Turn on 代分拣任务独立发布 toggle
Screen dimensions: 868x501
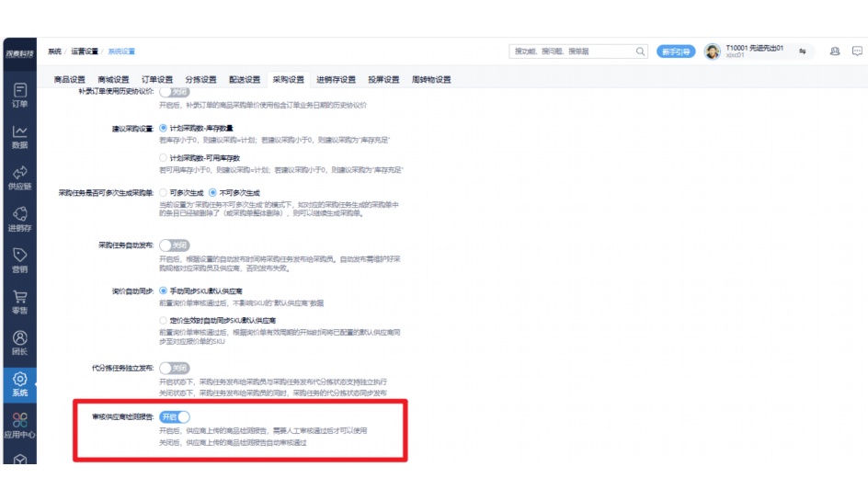(x=174, y=368)
